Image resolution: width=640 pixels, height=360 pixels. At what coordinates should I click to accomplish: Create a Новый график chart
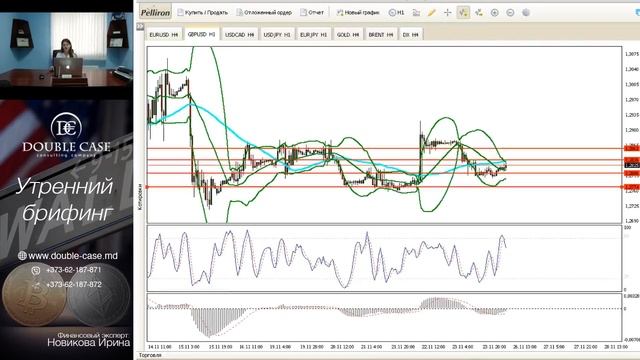(358, 13)
